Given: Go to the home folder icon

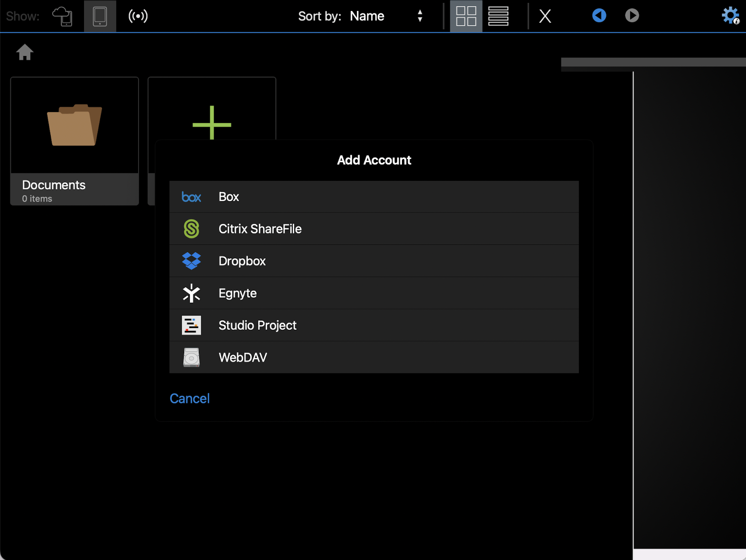Looking at the screenshot, I should point(25,52).
